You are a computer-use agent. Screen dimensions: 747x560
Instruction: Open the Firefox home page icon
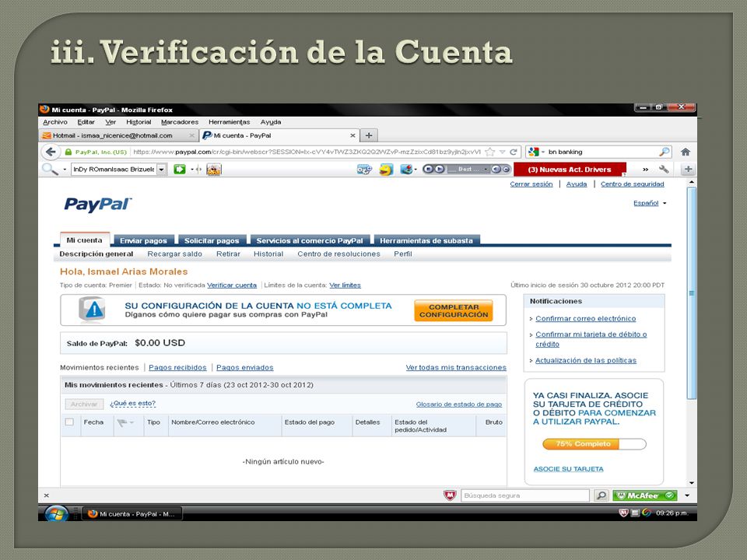[x=686, y=152]
